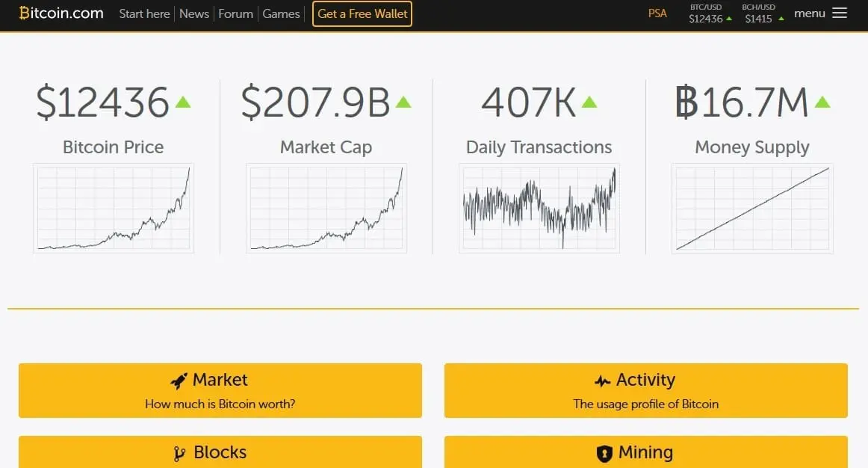Viewport: 868px width, 468px height.
Task: Click green arrow next to Bitcoin price $12436
Action: (x=183, y=102)
